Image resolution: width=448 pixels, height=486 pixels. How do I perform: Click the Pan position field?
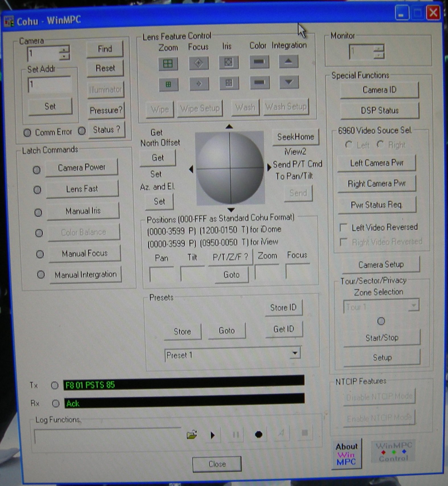pos(161,274)
